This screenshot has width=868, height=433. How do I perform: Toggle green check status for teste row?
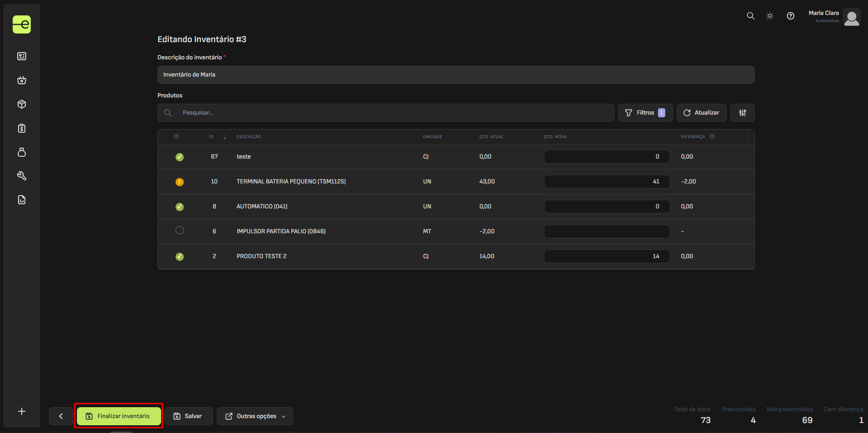tap(180, 157)
